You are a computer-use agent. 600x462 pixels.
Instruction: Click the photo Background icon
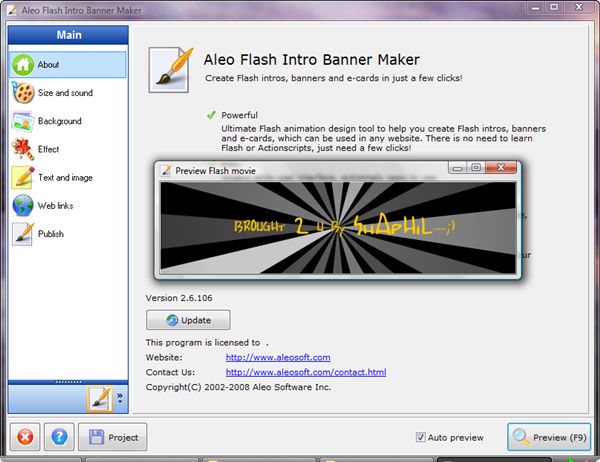pos(22,121)
